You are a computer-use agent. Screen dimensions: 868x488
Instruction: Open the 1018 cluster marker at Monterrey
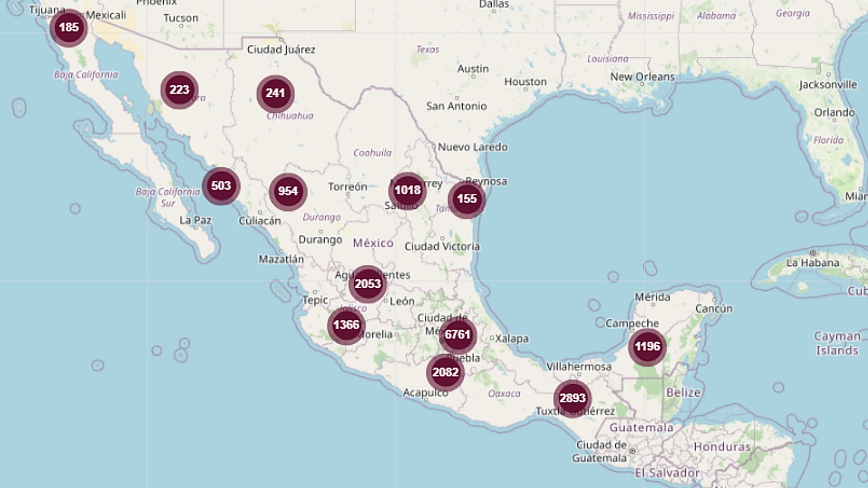tap(407, 190)
